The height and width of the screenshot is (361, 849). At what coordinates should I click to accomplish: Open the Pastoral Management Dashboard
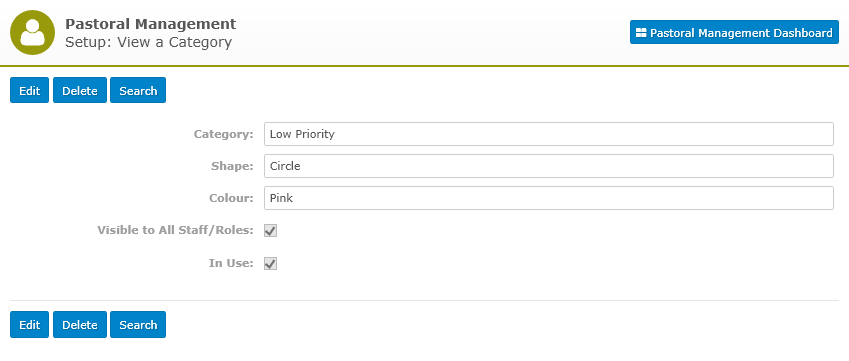(734, 32)
